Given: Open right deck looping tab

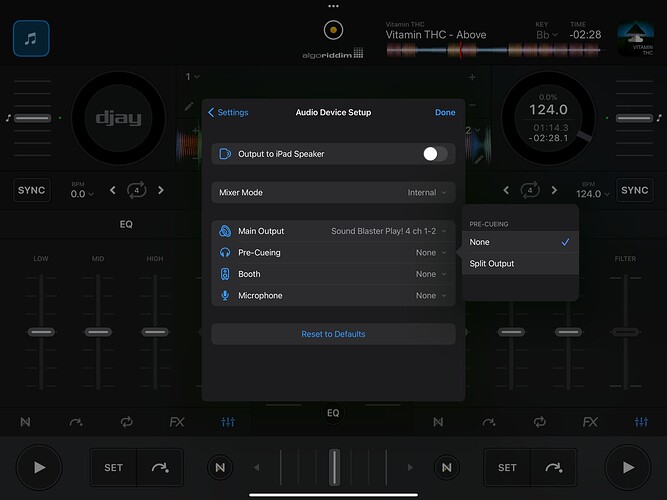Looking at the screenshot, I should pos(539,422).
